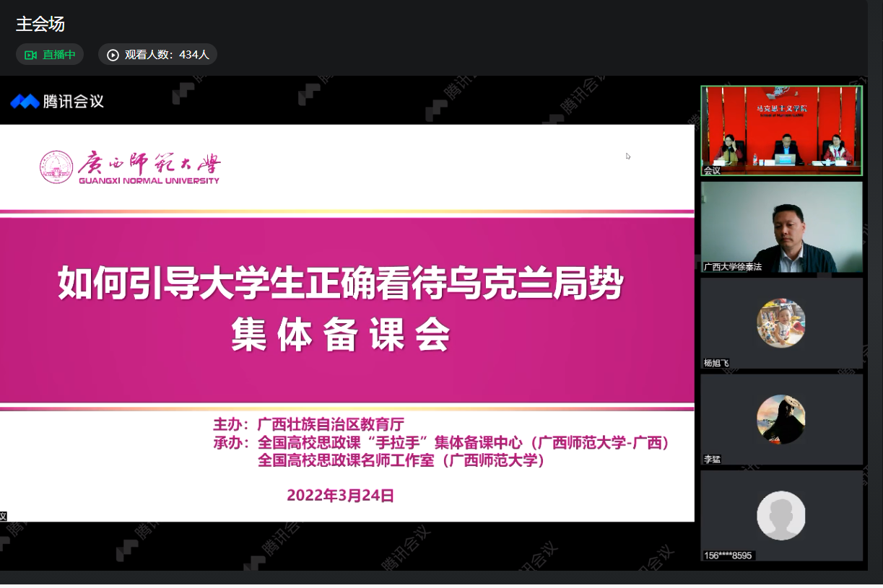Click the 杨旭飞 name label

click(x=716, y=363)
